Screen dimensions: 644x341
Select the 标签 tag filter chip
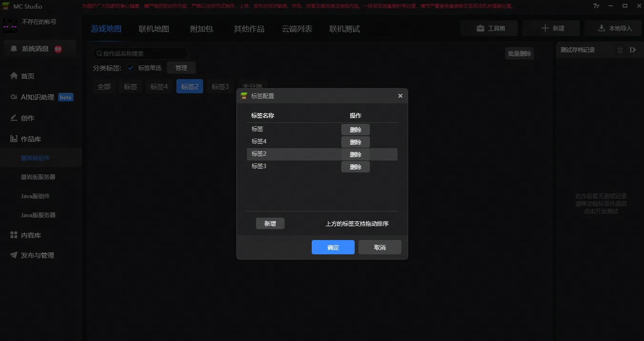pyautogui.click(x=131, y=86)
